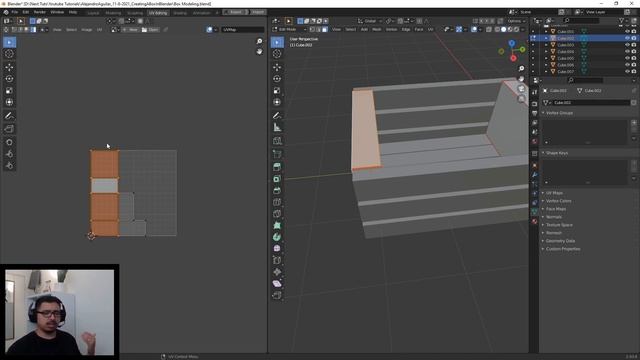The width and height of the screenshot is (640, 360).
Task: Enable face select mode in 3D viewport header
Action: pyautogui.click(x=324, y=29)
